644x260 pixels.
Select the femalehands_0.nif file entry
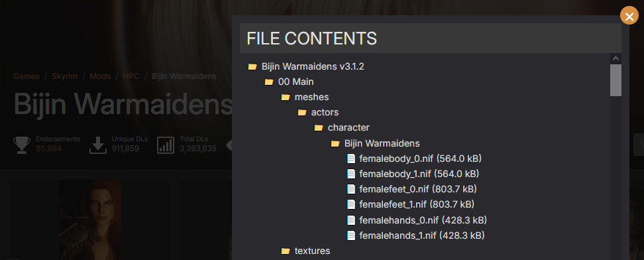417,220
